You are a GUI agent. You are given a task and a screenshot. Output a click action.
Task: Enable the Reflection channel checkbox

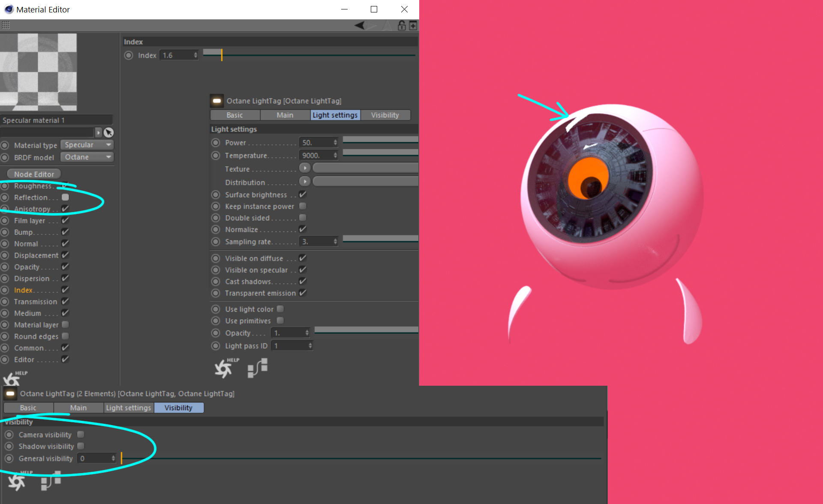click(x=65, y=198)
